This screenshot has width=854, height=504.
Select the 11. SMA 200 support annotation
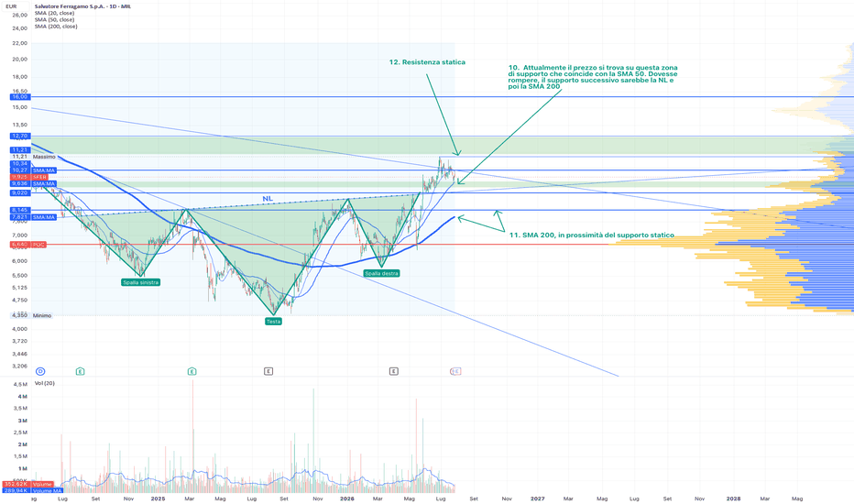(x=592, y=236)
